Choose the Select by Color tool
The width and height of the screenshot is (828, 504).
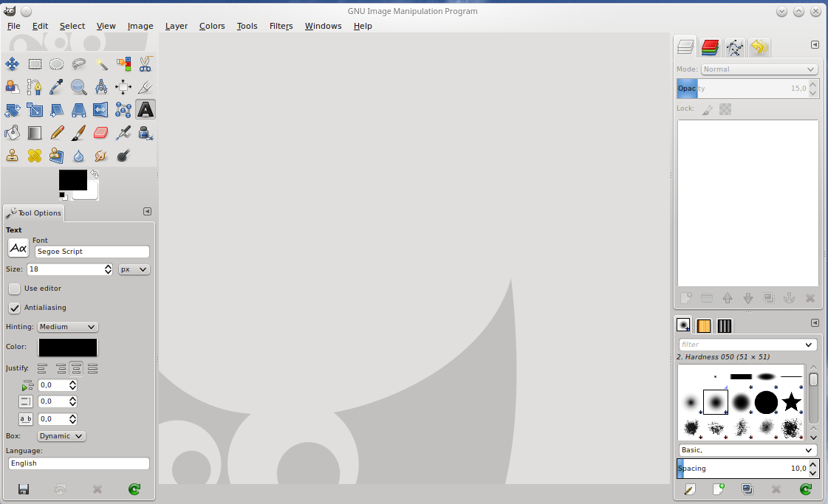[123, 64]
